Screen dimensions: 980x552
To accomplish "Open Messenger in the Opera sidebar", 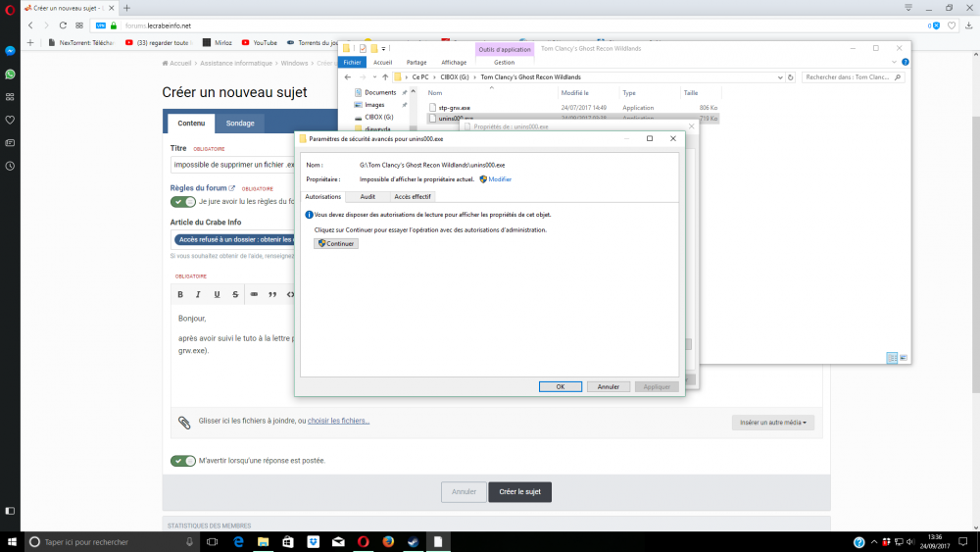I will [10, 51].
